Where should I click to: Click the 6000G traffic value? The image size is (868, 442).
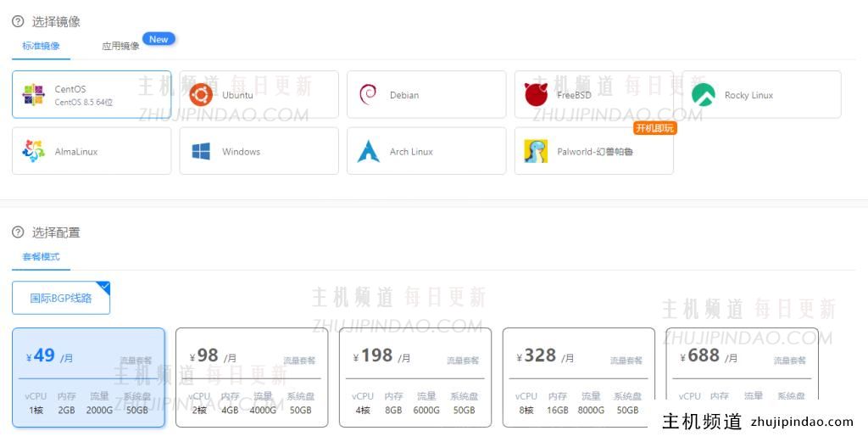[x=426, y=411]
